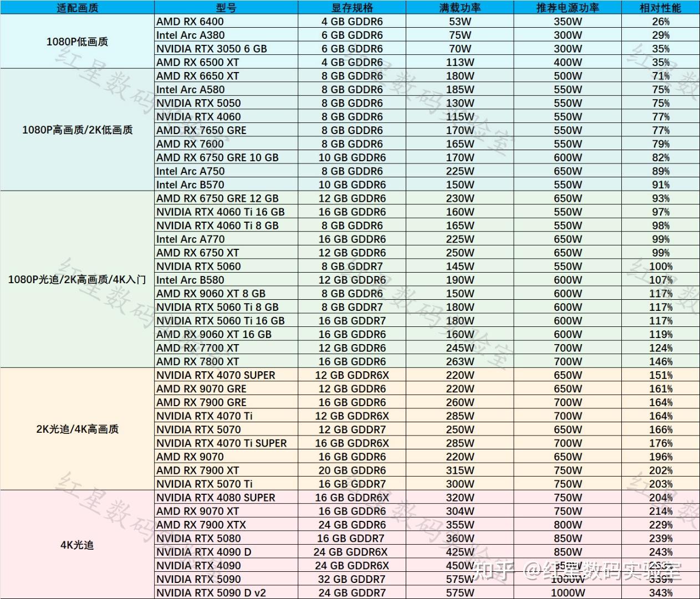
Task: Select the 1080P光追/2K高画质/4K入门 category cell
Action: [x=77, y=279]
